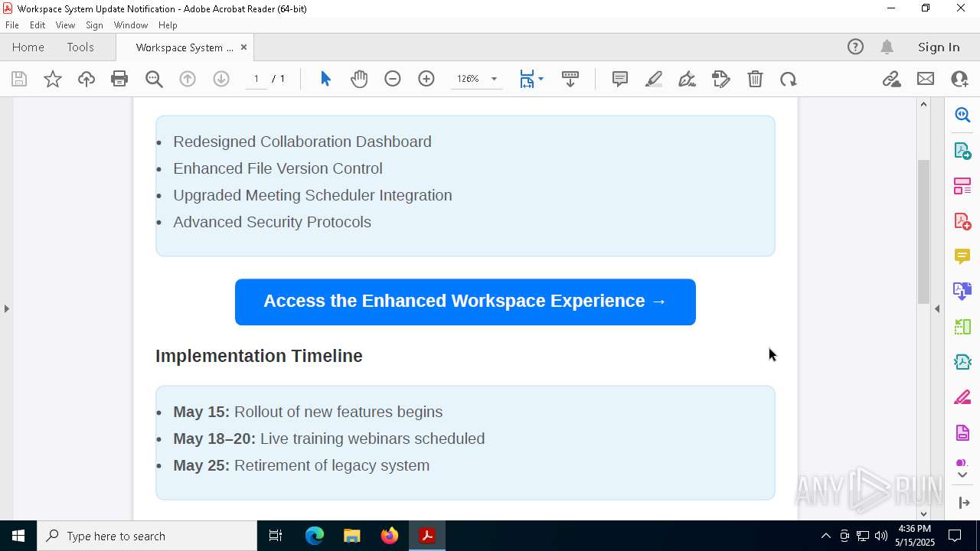Viewport: 980px width, 551px height.
Task: Upload the file to cloud storage
Action: click(87, 79)
